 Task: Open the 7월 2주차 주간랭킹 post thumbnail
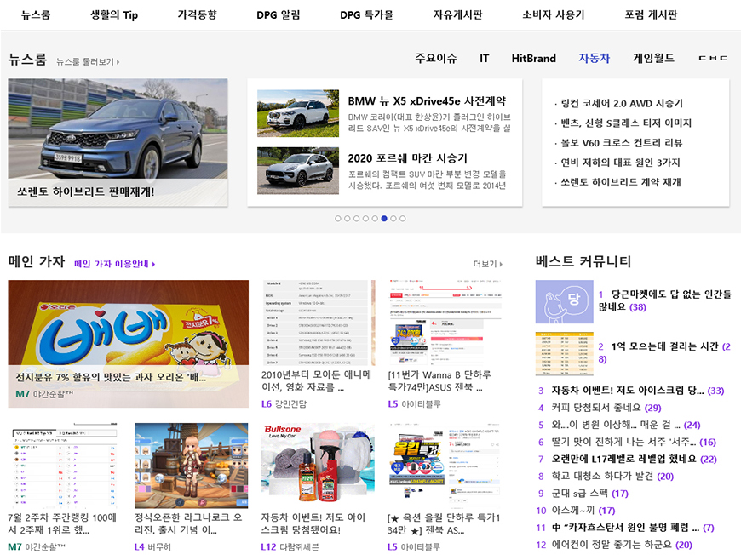[x=65, y=466]
